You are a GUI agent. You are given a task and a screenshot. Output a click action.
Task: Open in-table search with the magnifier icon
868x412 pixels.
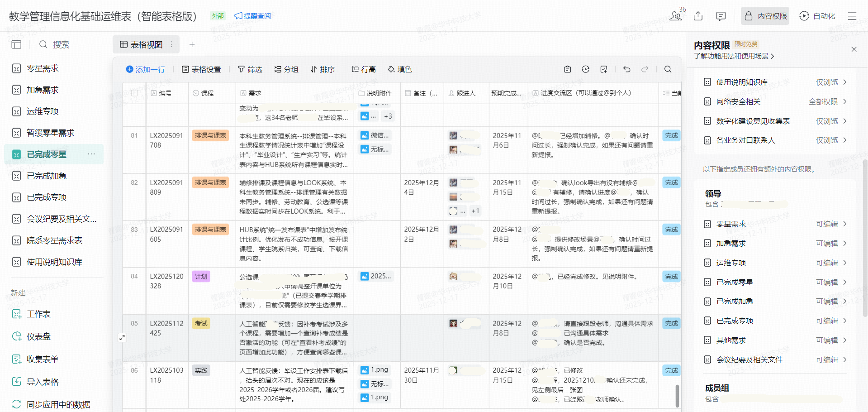point(668,69)
